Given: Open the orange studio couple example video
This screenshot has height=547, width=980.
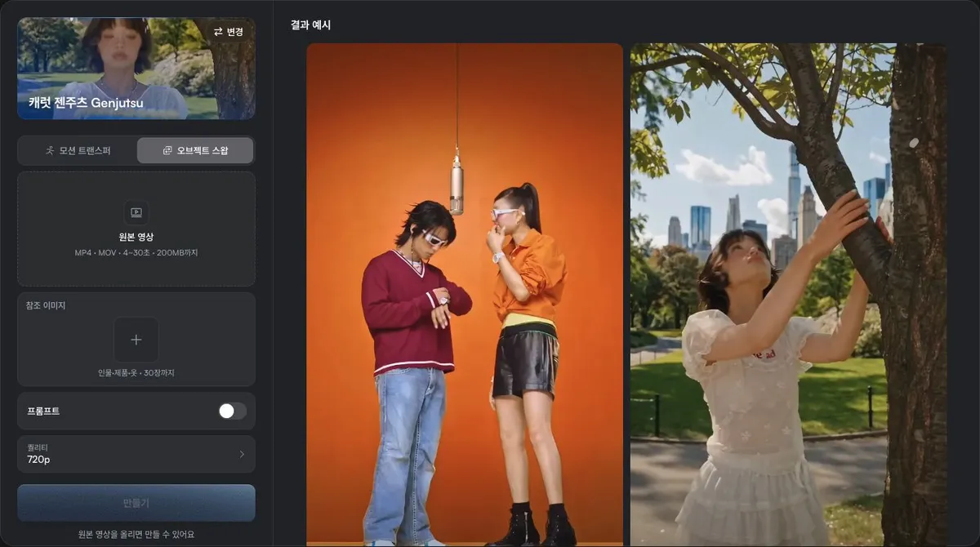Looking at the screenshot, I should coord(465,294).
